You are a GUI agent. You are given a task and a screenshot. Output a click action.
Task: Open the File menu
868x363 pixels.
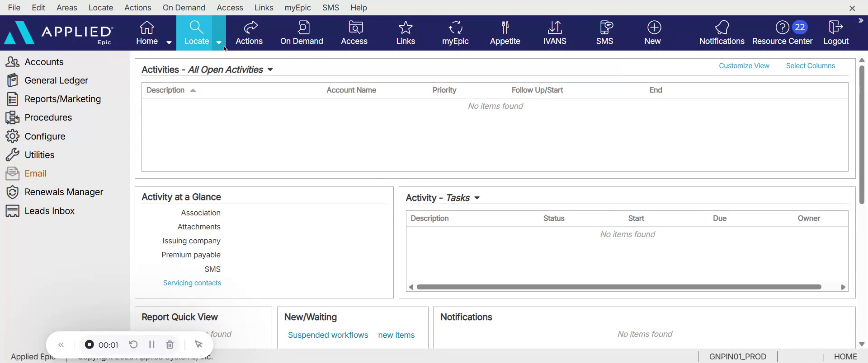click(x=14, y=8)
